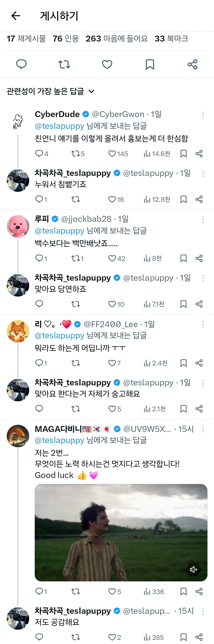
Task: Open @FF2400_Lee profile handle
Action: point(111,324)
